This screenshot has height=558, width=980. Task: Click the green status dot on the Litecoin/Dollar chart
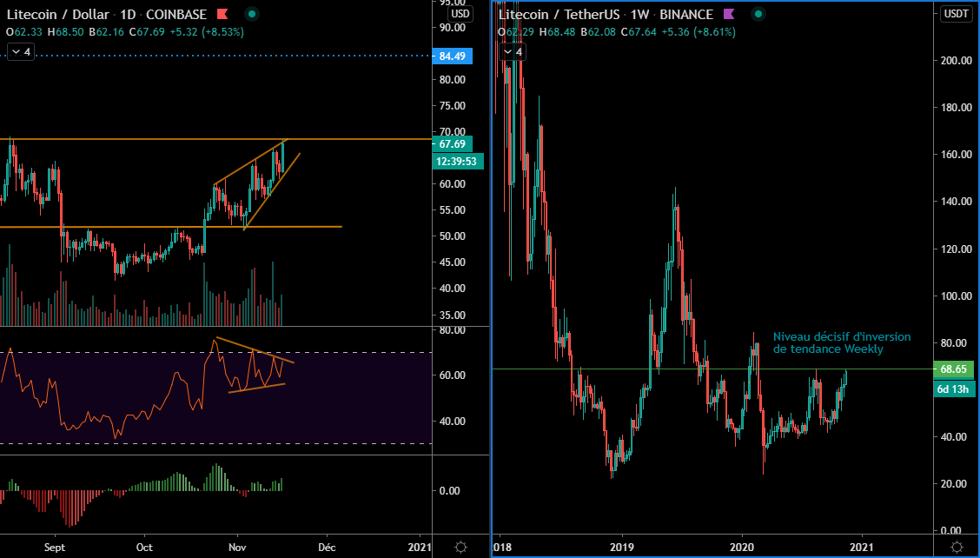pos(250,14)
